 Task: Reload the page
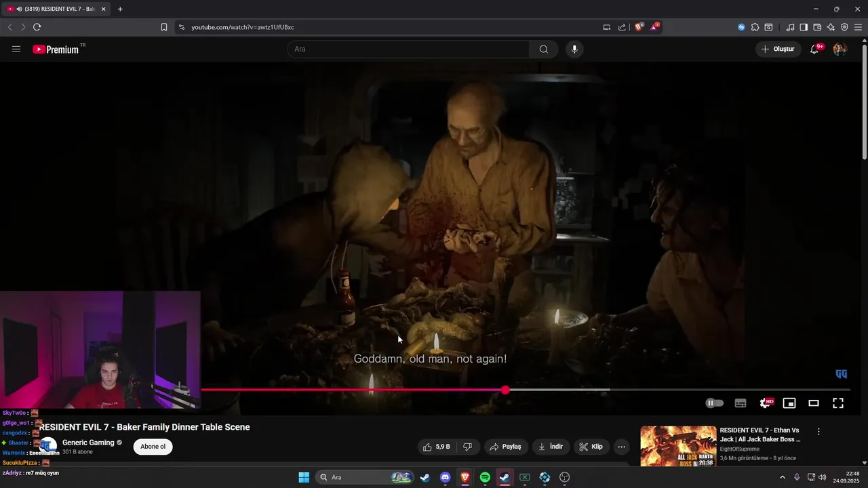(x=37, y=27)
